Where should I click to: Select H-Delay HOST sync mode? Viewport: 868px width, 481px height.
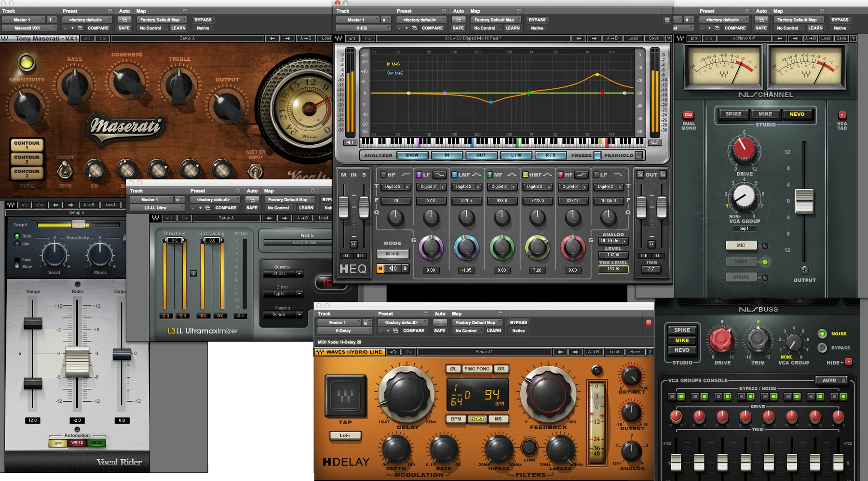click(477, 419)
